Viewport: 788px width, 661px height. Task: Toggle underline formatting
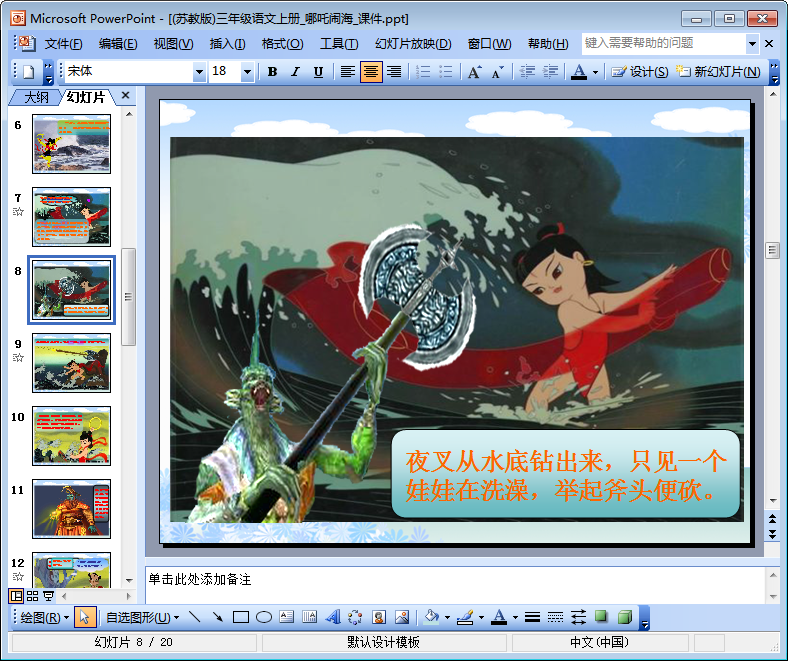318,72
